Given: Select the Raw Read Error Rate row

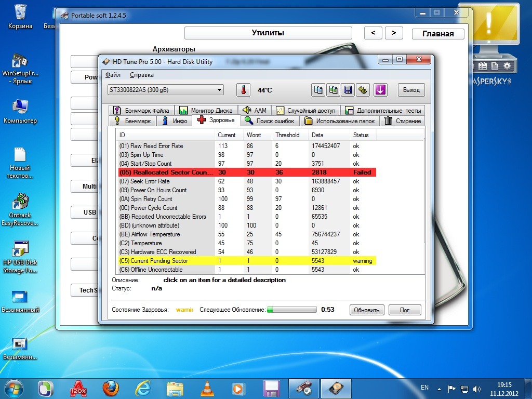Looking at the screenshot, I should click(247, 146).
